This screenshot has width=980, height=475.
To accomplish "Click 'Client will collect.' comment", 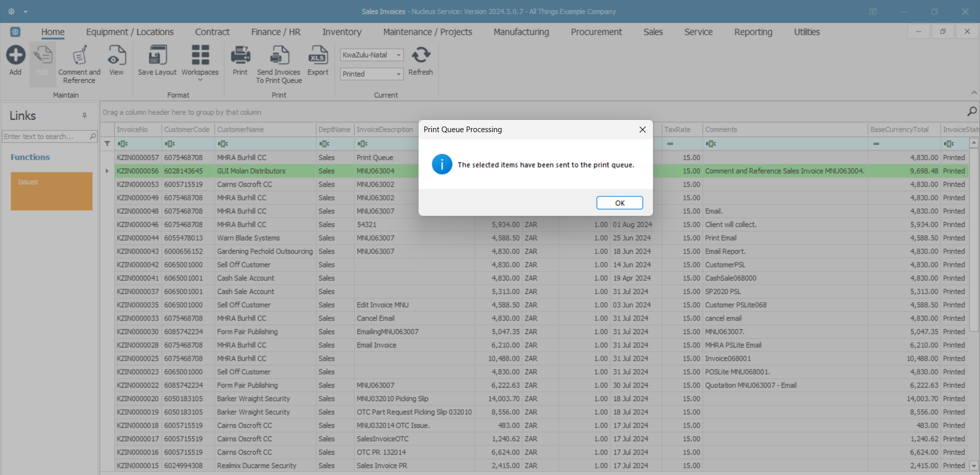I will coord(730,224).
